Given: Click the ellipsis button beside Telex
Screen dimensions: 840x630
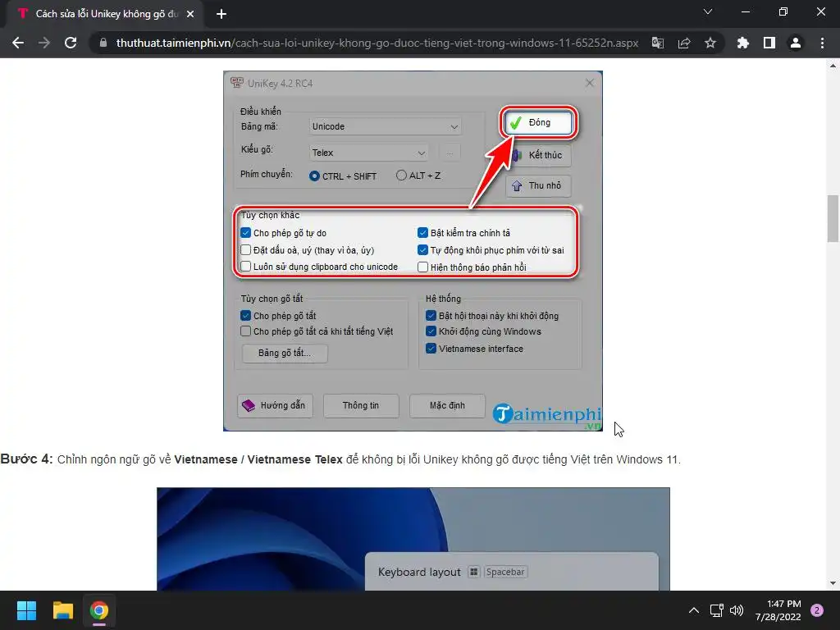Looking at the screenshot, I should (450, 153).
